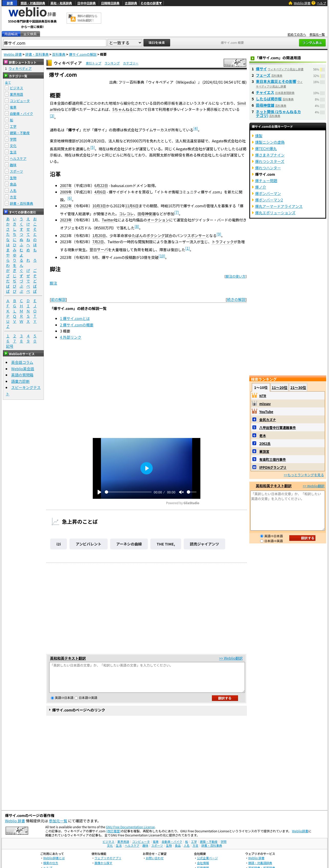Open >>もっとランキングを見る link
Viewport: 329px width, 868px height.
tap(304, 475)
